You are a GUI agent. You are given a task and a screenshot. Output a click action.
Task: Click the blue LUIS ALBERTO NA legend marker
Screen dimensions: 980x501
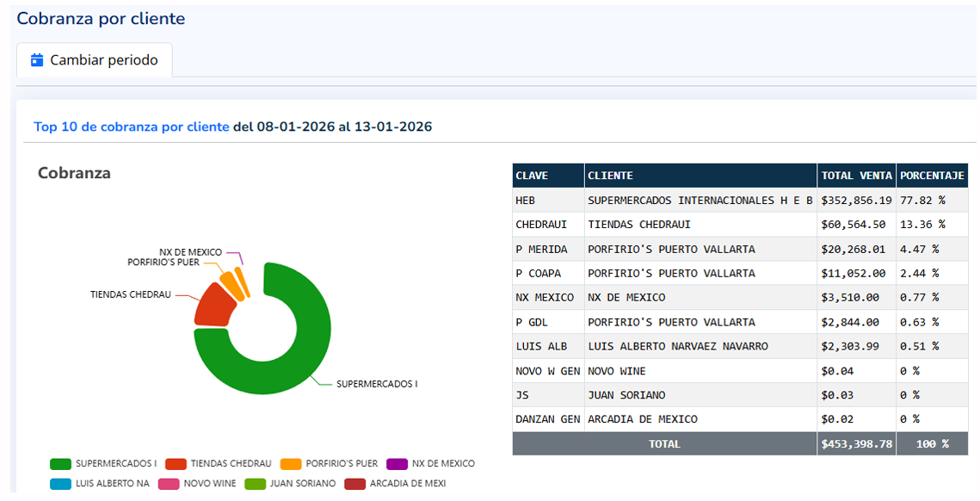click(60, 484)
